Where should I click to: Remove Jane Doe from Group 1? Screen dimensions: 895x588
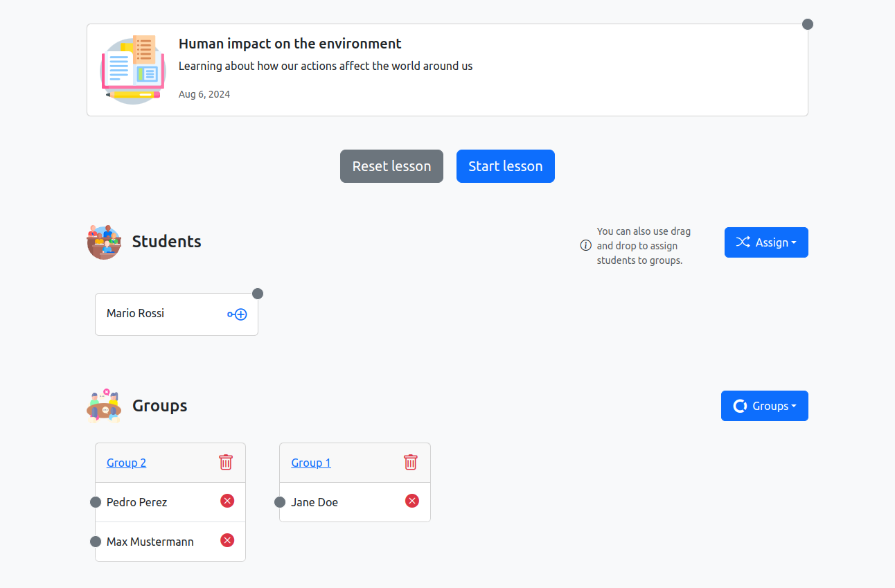(x=412, y=501)
